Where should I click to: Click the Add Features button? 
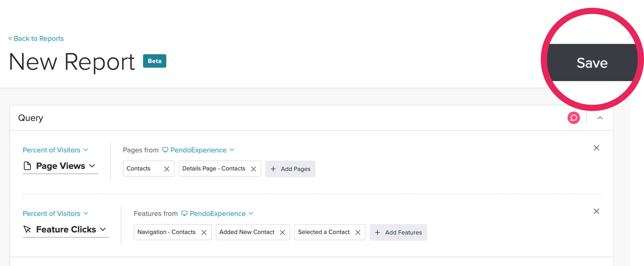(x=398, y=232)
